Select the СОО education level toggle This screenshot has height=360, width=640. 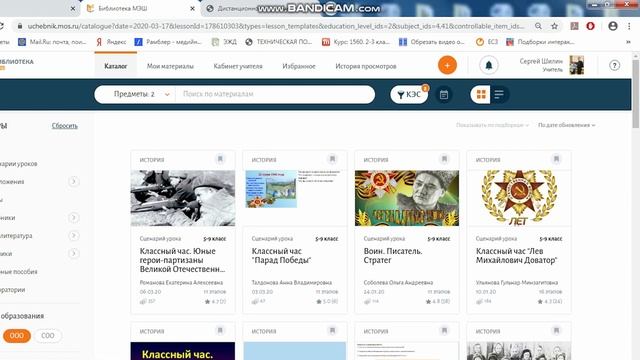coord(48,336)
